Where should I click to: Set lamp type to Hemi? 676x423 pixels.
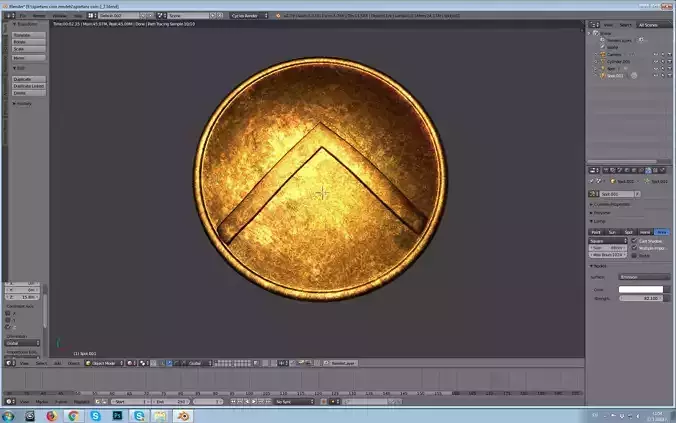click(645, 232)
